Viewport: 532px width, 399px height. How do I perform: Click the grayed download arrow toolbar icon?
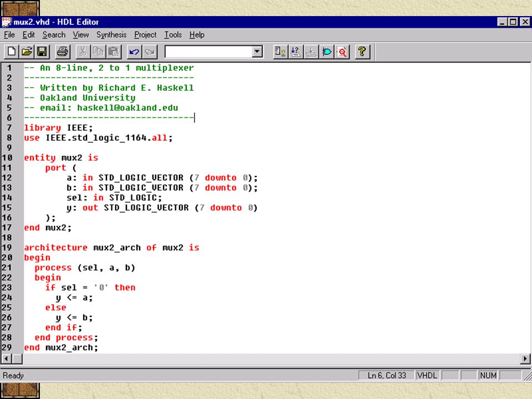point(311,52)
